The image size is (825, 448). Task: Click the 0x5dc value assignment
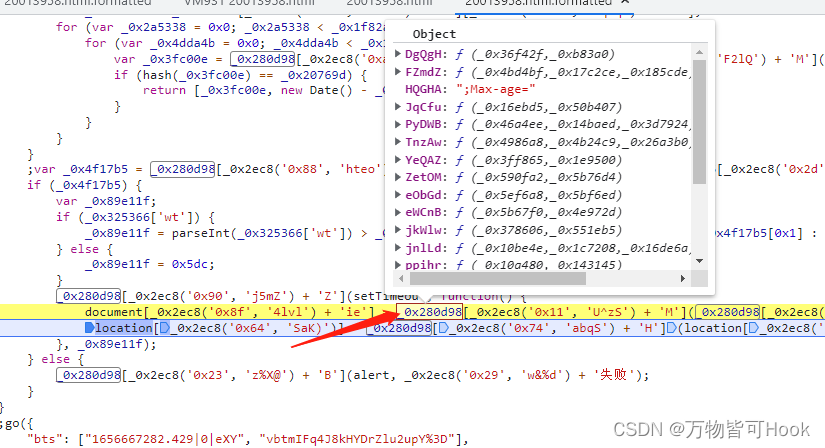click(x=189, y=264)
